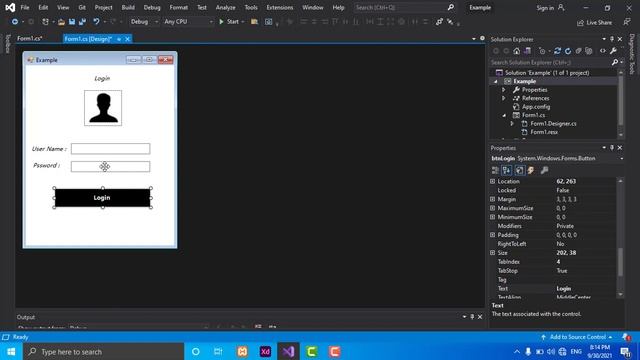This screenshot has height=360, width=640.
Task: Select the Solution 'Example' root item
Action: point(547,73)
